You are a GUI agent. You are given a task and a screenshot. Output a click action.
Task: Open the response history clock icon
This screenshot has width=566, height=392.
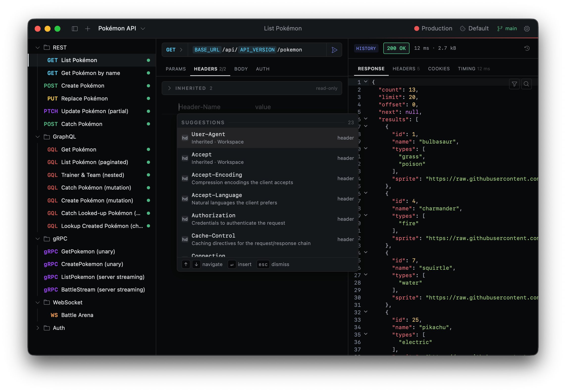[x=527, y=48]
